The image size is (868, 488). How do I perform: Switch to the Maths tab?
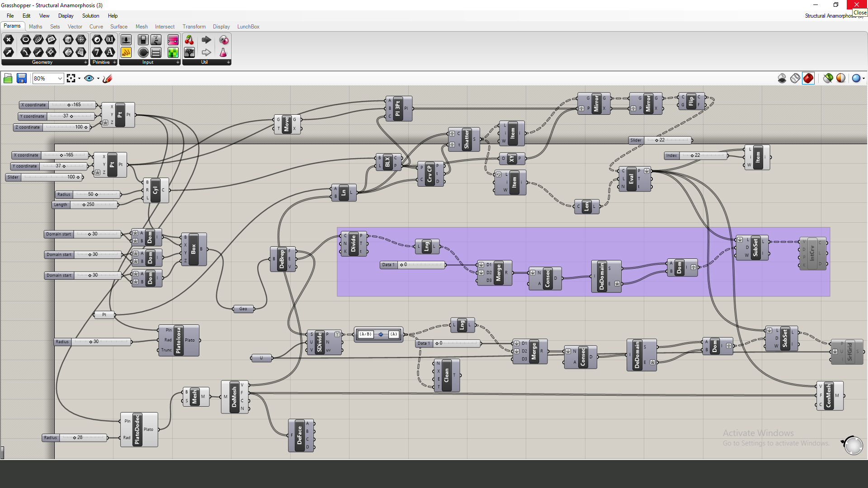(36, 27)
